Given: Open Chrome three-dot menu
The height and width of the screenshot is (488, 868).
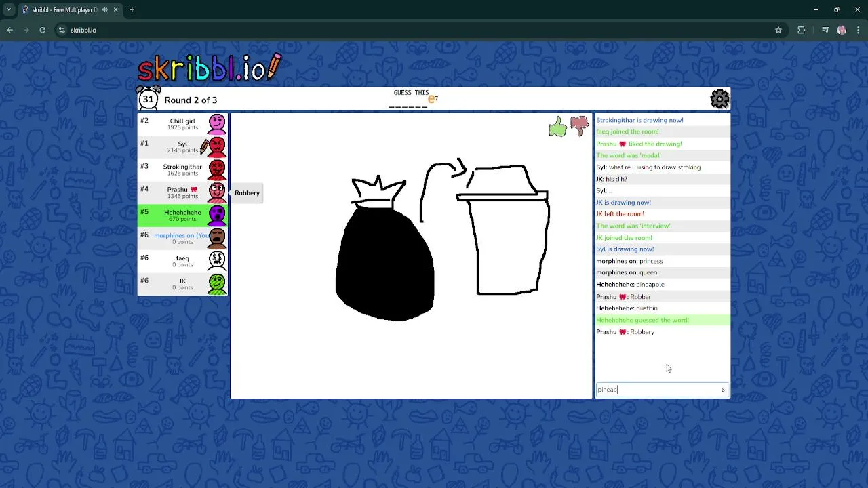Looking at the screenshot, I should tap(858, 30).
